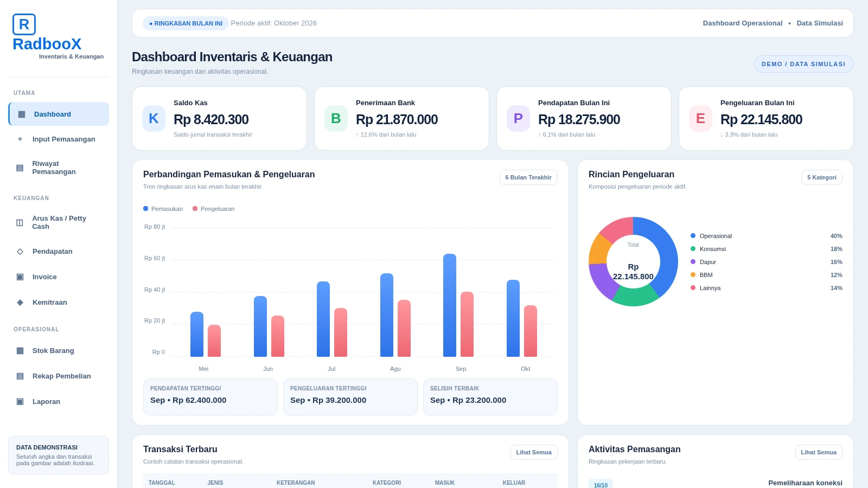Image resolution: width=868 pixels, height=488 pixels.
Task: Toggle the Pengeluaran legend in bar chart
Action: 214,209
